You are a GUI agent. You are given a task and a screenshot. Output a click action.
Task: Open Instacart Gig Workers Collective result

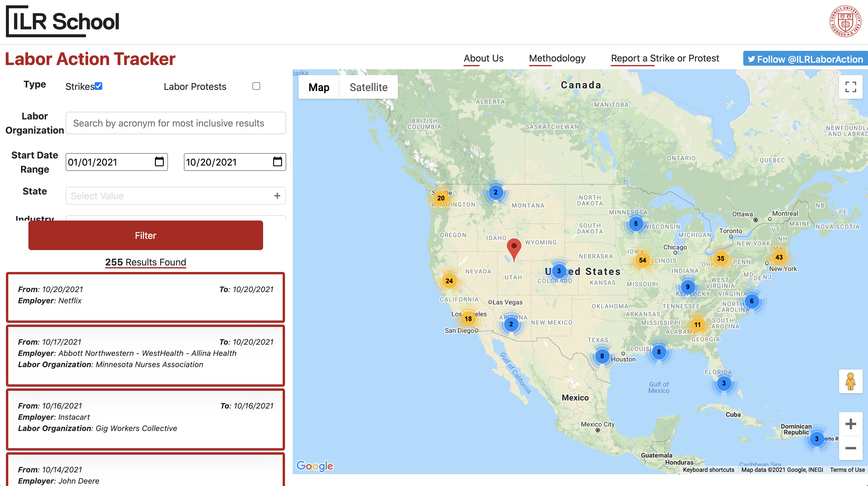pyautogui.click(x=145, y=419)
